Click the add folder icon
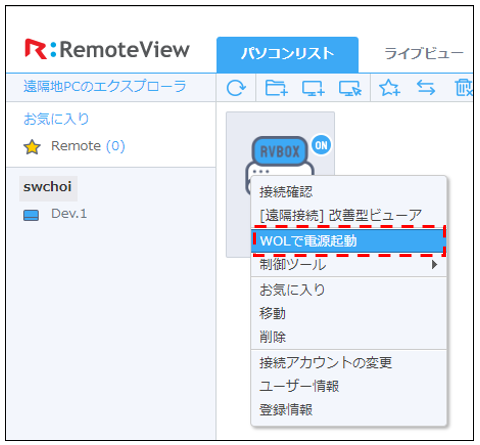 point(277,88)
